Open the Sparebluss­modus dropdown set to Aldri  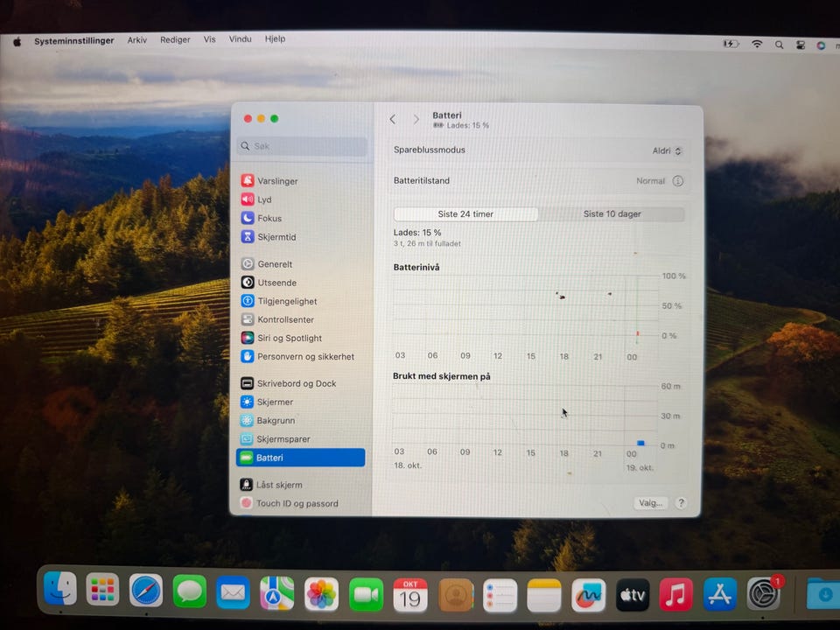[x=667, y=151]
